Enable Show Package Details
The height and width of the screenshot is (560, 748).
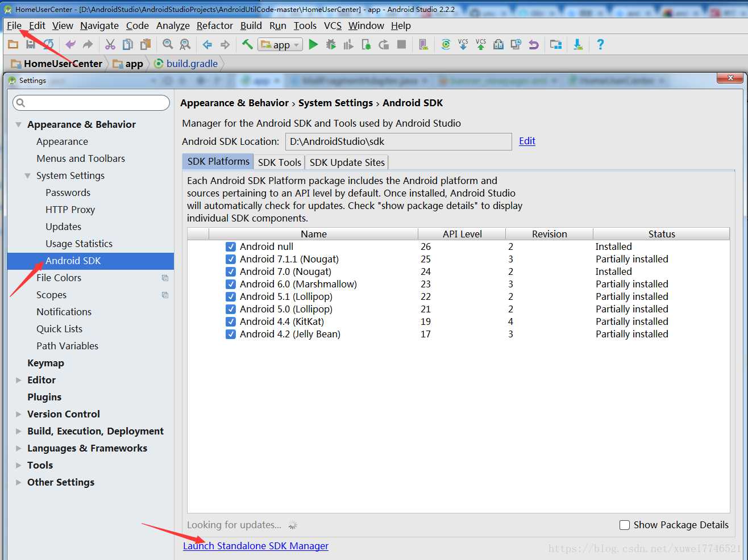(x=624, y=525)
